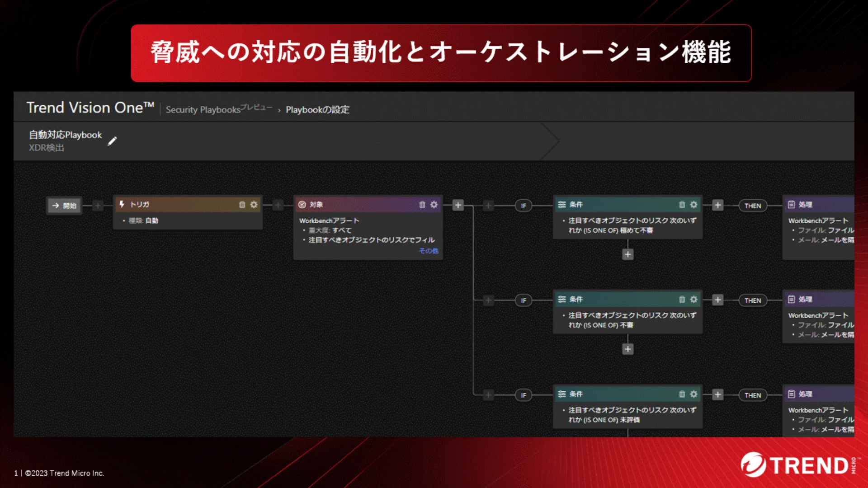Screen dimensions: 868x488
Task: Select the top THEN label
Action: click(753, 206)
